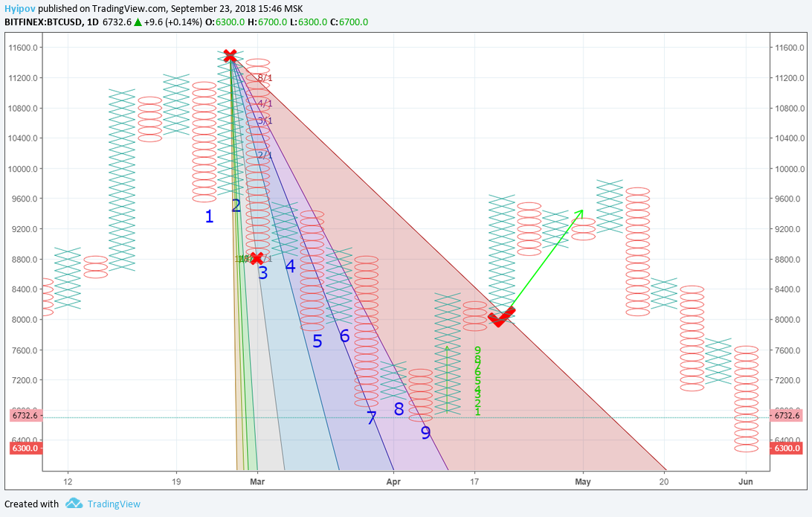812x517 pixels.
Task: Click the blue number 2 annotation
Action: click(236, 205)
